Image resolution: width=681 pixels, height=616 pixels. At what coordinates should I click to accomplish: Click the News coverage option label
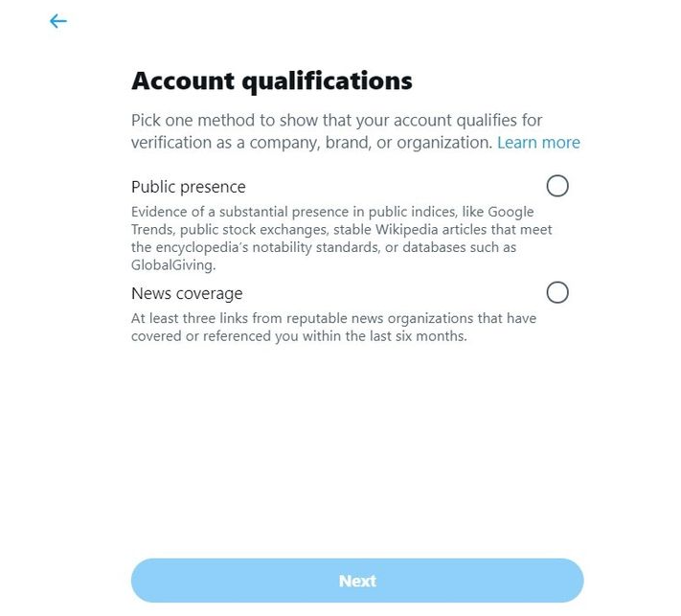pyautogui.click(x=187, y=293)
